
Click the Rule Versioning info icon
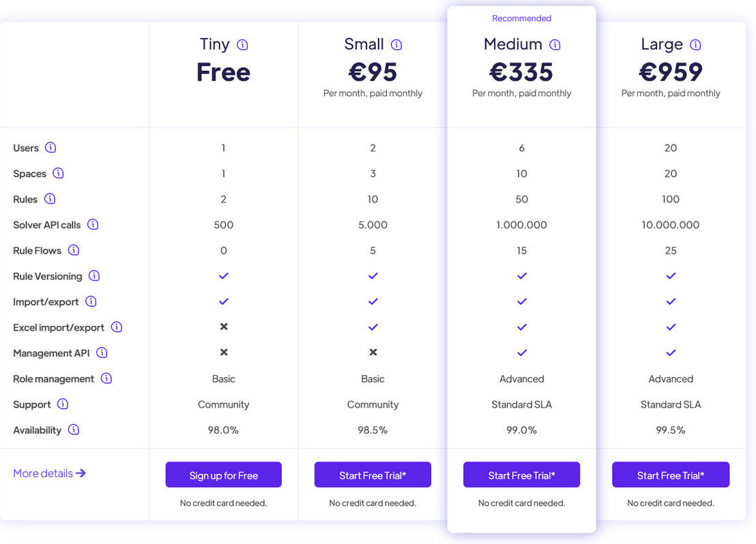(93, 276)
